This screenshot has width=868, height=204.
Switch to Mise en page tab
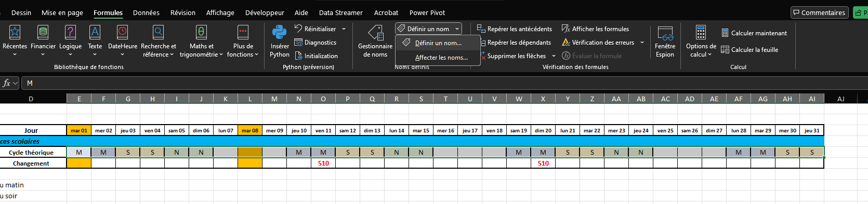62,12
